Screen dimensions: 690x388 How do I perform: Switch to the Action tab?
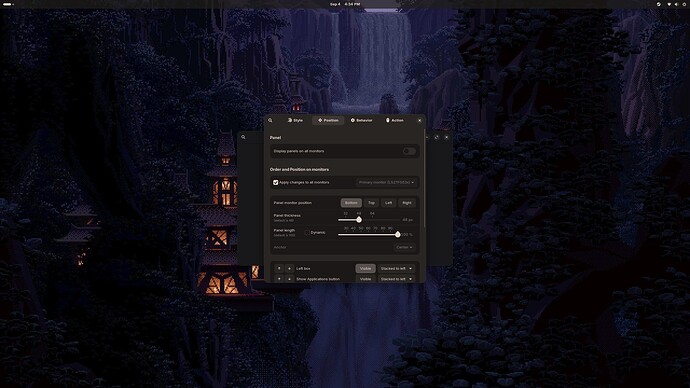click(394, 120)
